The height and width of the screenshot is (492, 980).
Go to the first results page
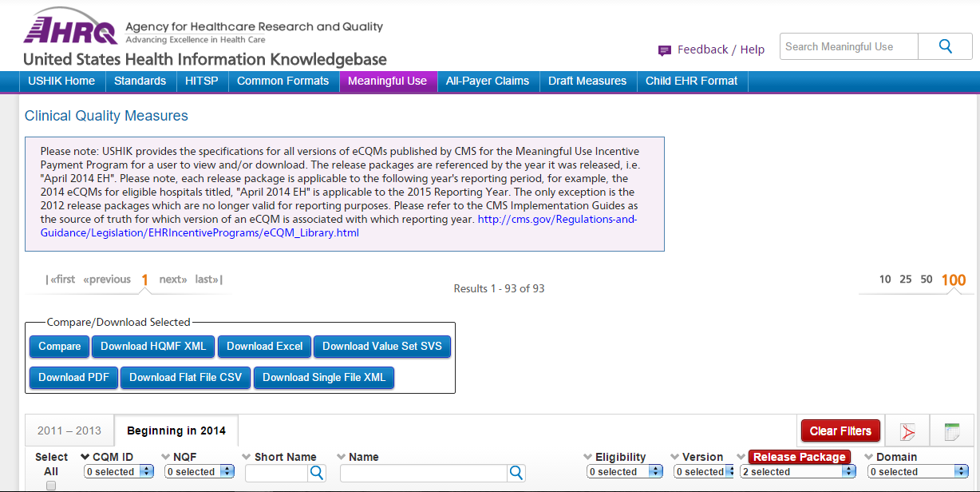click(61, 280)
